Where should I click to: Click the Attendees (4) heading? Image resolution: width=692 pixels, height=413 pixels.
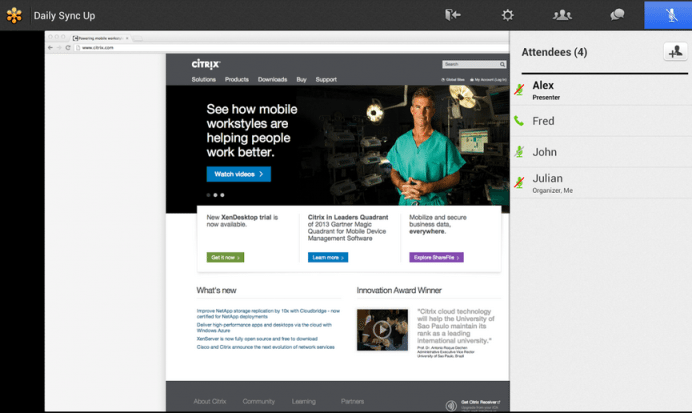pyautogui.click(x=554, y=52)
